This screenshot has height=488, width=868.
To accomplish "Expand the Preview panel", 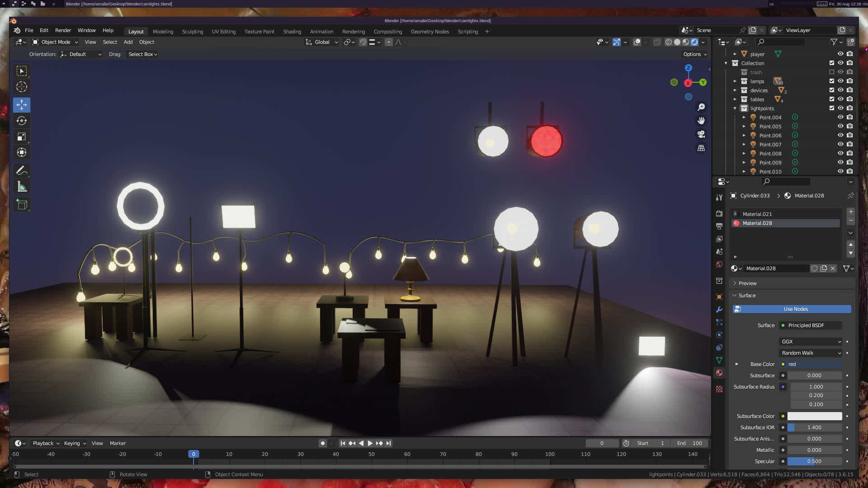I will pyautogui.click(x=747, y=283).
